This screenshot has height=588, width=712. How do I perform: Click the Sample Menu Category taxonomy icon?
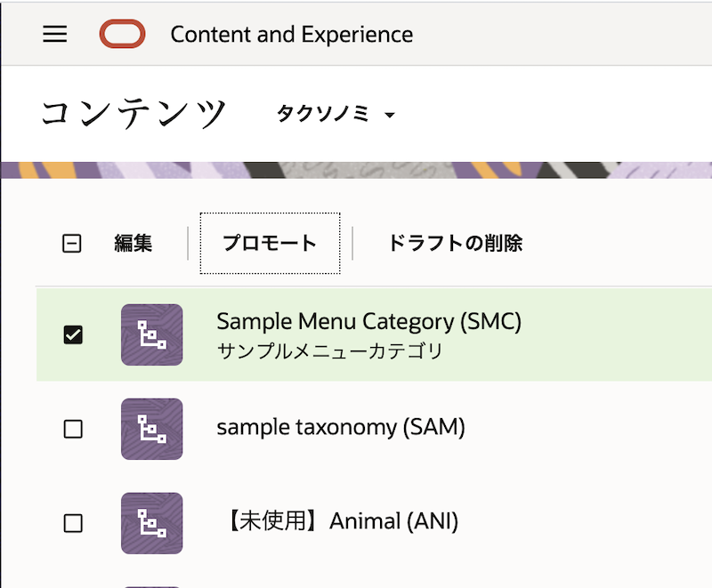tap(151, 334)
